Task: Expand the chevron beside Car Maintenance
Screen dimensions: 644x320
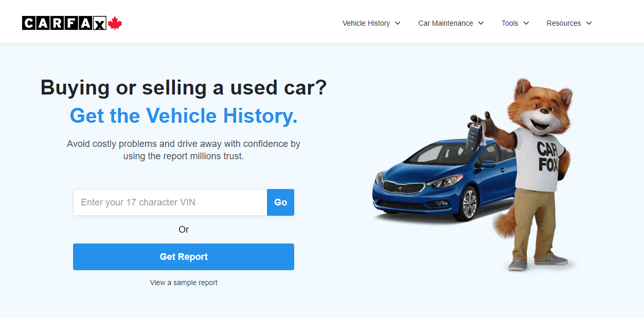Action: coord(481,23)
